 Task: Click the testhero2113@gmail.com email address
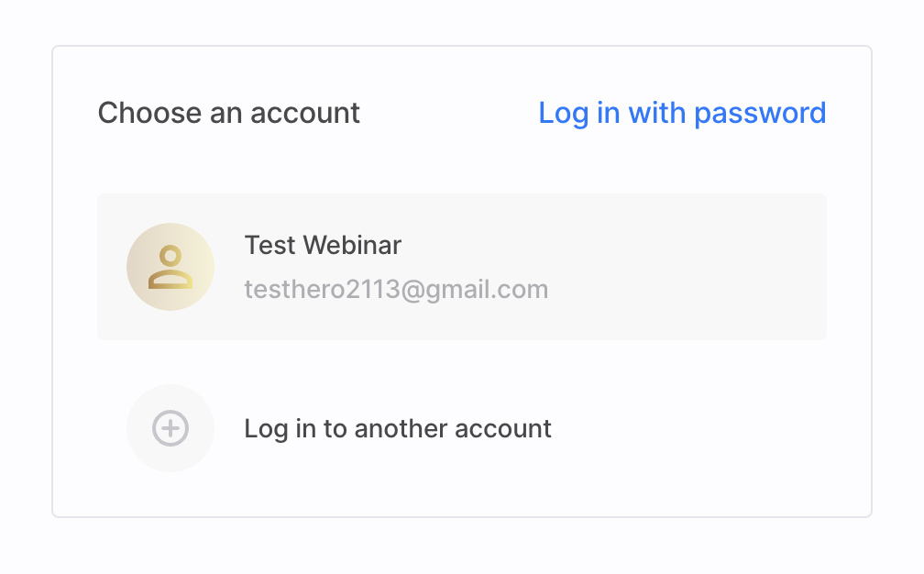pos(396,290)
